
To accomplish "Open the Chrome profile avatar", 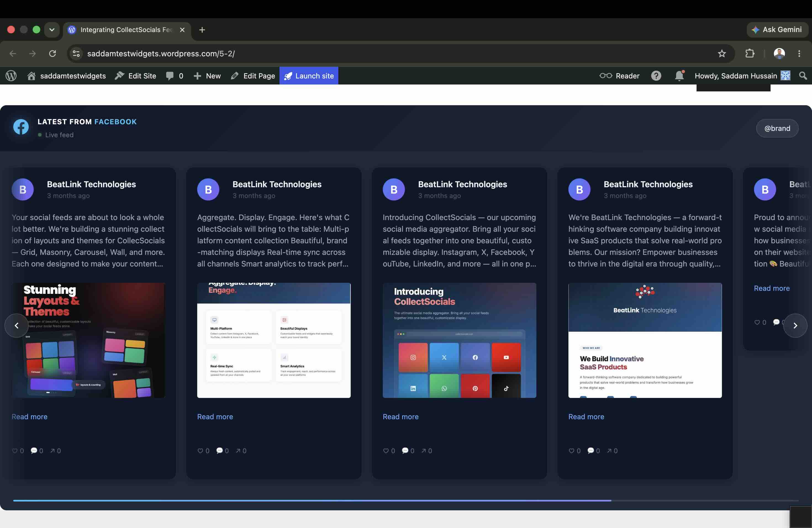I will (779, 54).
